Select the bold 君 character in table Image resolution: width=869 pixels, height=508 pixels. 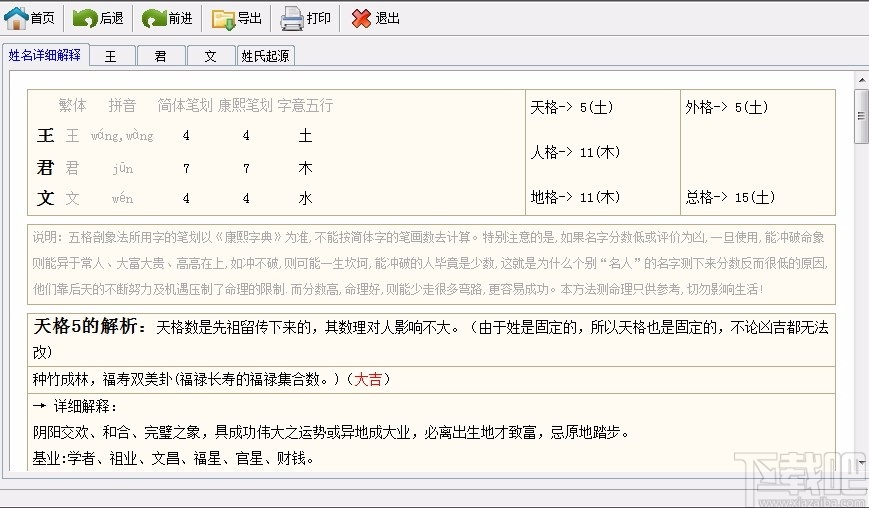(x=45, y=167)
